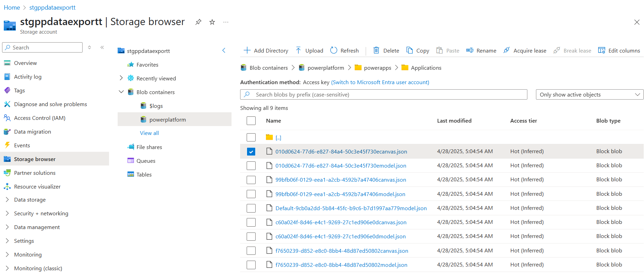Click the search blobs by prefix field
This screenshot has height=273, width=644.
click(384, 94)
